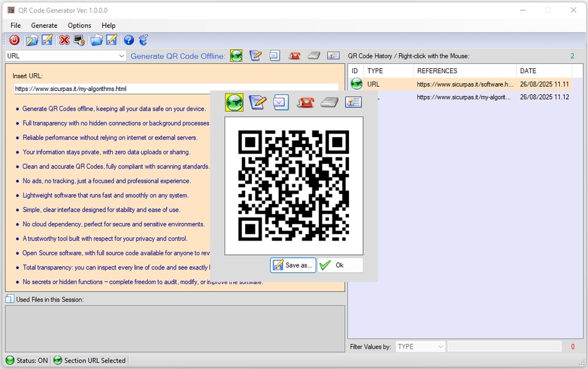Click the Save as... button
588x369 pixels.
(293, 265)
